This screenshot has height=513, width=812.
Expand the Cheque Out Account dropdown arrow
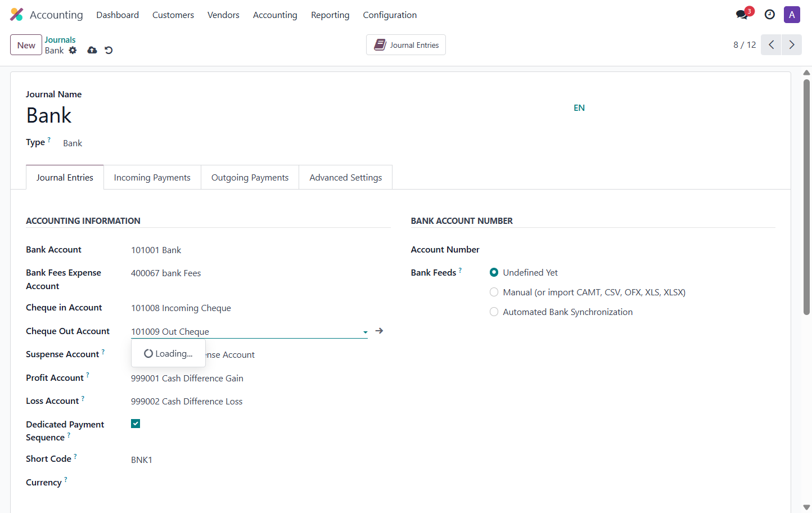point(366,332)
